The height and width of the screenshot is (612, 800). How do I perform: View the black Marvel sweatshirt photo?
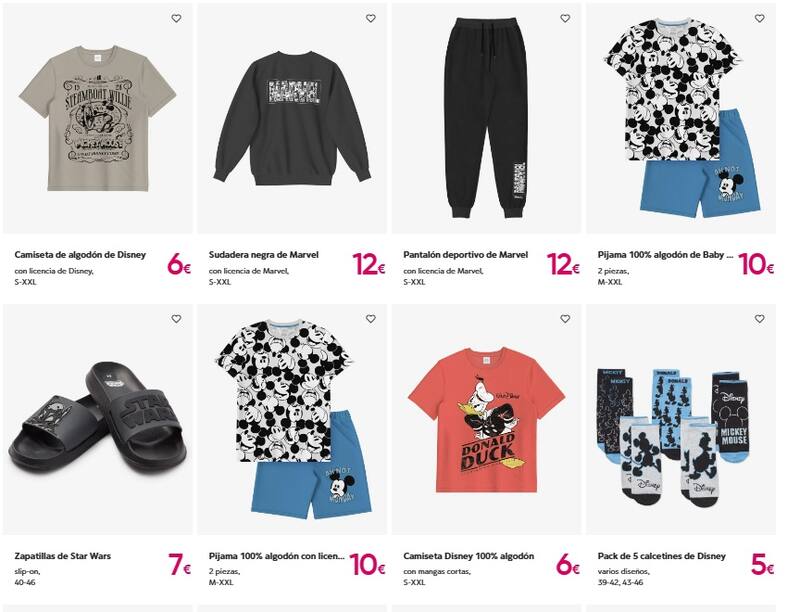(292, 118)
